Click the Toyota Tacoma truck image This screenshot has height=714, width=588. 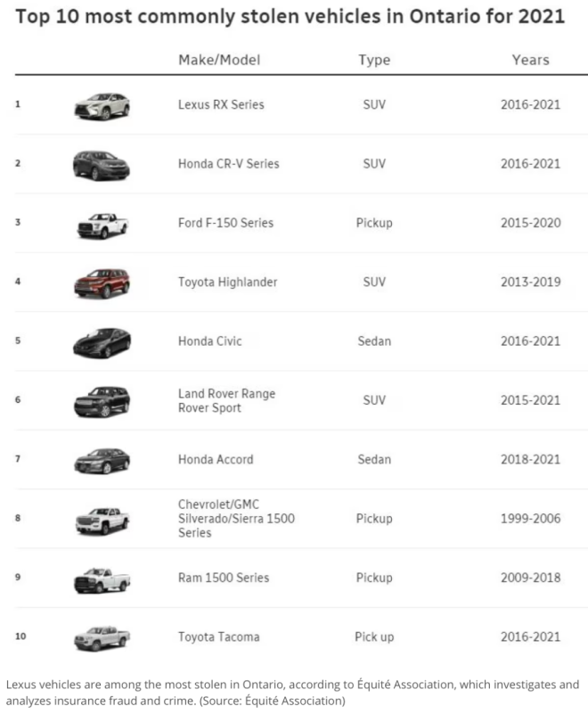102,637
